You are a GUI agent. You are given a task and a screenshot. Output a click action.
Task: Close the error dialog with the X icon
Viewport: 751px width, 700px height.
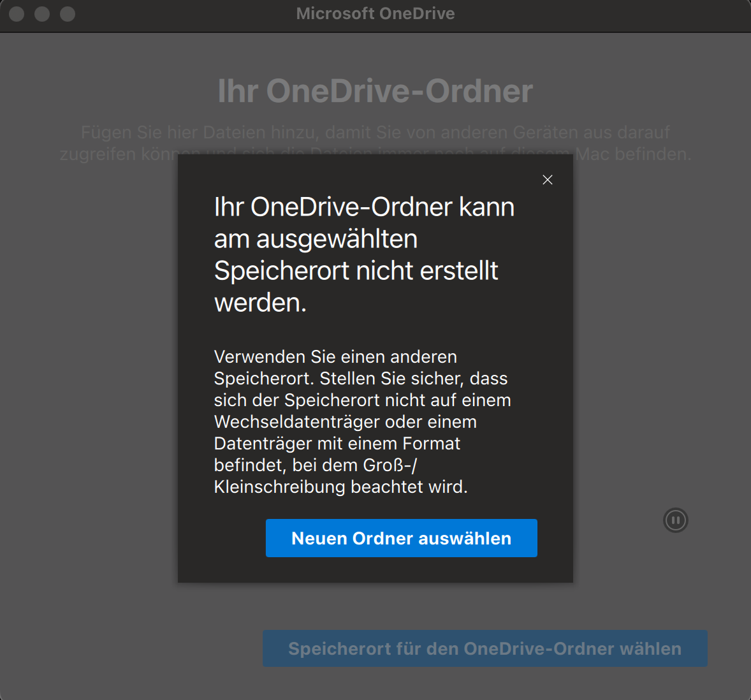pyautogui.click(x=548, y=180)
